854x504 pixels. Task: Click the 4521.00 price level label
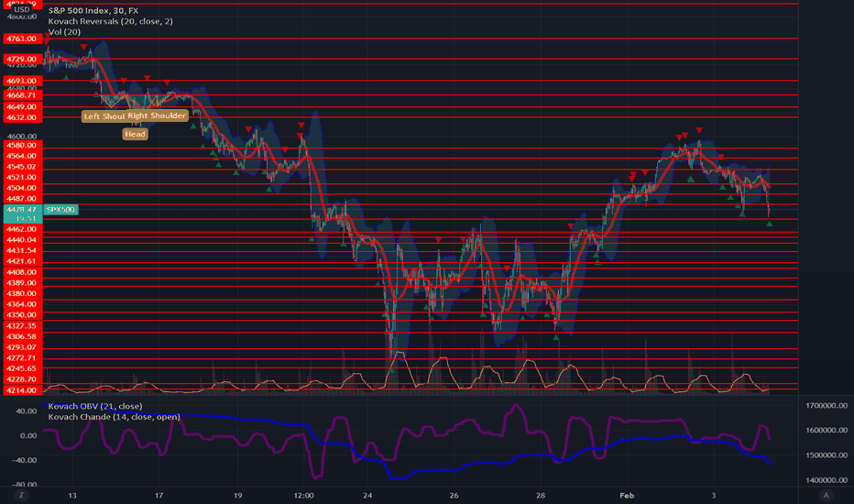coord(22,177)
